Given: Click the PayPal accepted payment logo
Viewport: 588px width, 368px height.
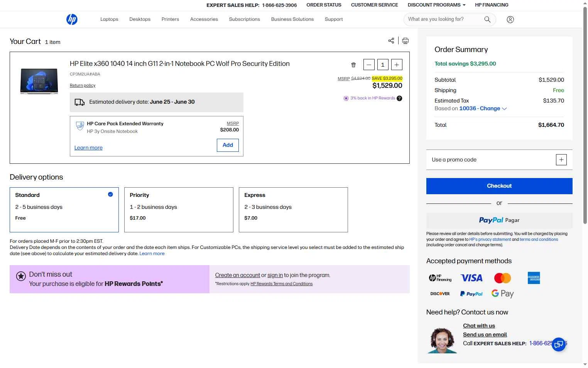Looking at the screenshot, I should tap(471, 294).
